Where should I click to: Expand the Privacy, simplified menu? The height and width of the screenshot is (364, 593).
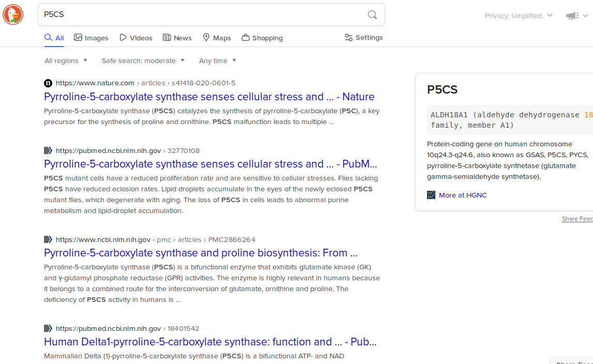click(x=519, y=16)
